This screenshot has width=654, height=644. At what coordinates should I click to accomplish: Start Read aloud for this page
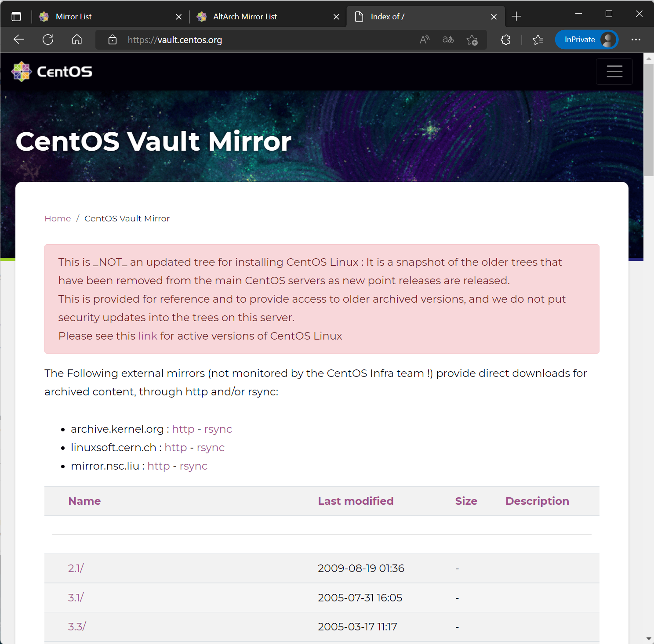(425, 40)
